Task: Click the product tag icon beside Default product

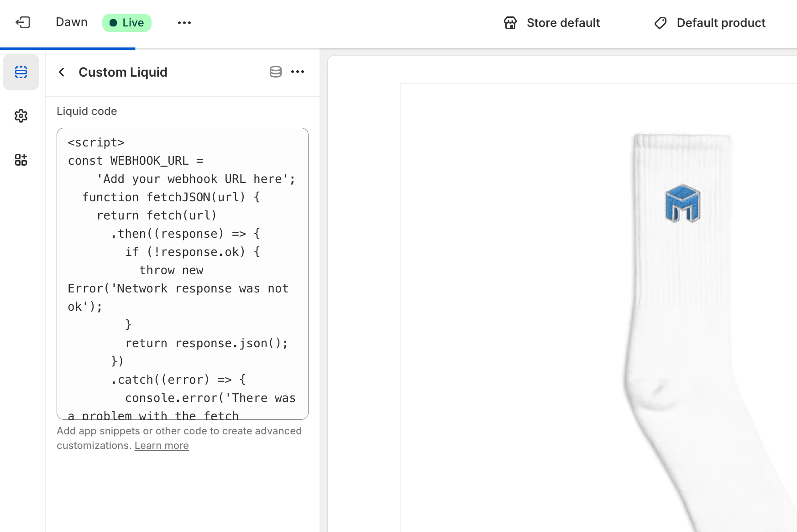Action: (661, 22)
